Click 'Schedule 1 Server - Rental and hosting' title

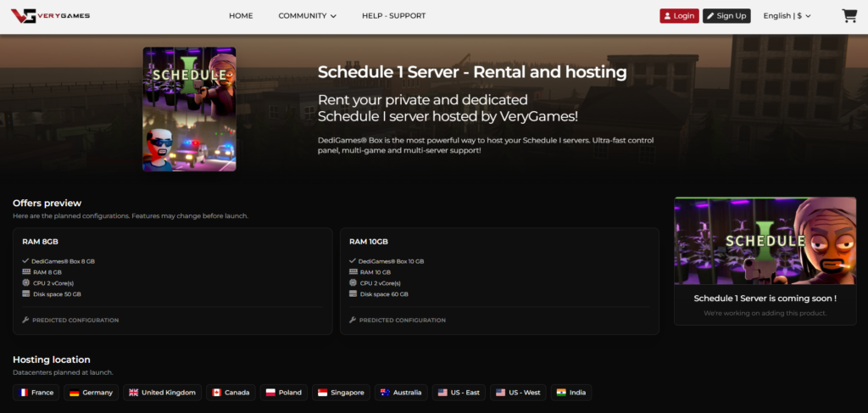(472, 72)
